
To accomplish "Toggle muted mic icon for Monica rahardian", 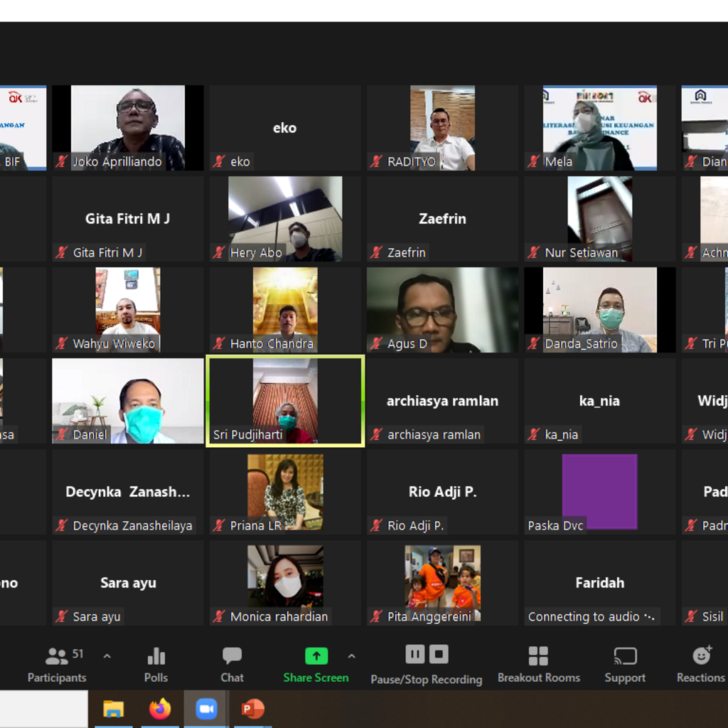I will click(x=220, y=617).
